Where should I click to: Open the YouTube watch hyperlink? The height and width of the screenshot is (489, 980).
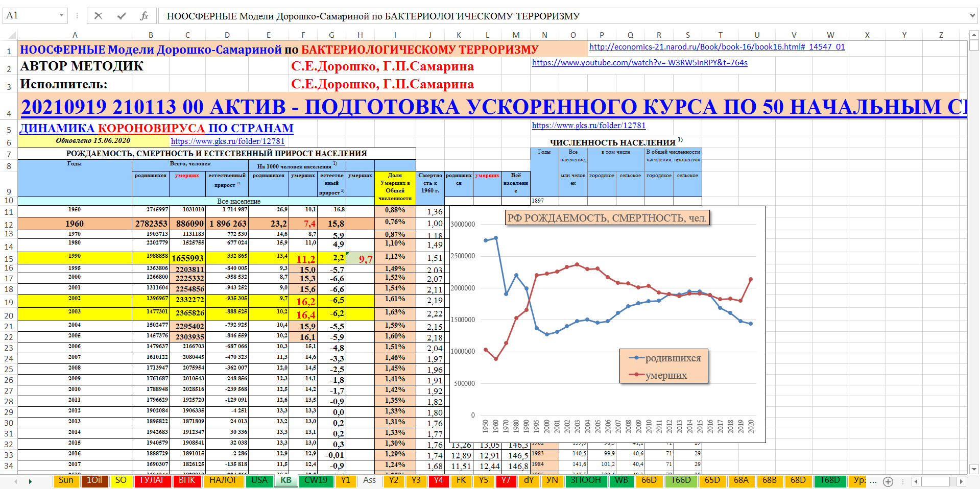[x=639, y=63]
